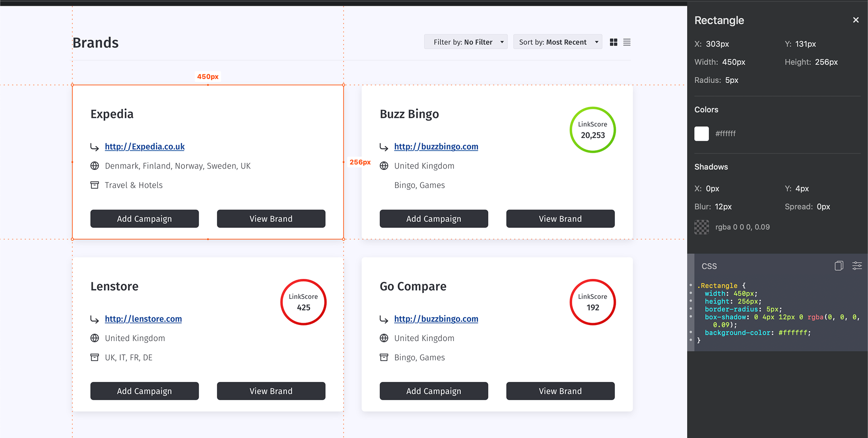Screen dimensions: 868x438
Task: Click globe icon in Lenstore card
Action: (x=94, y=338)
